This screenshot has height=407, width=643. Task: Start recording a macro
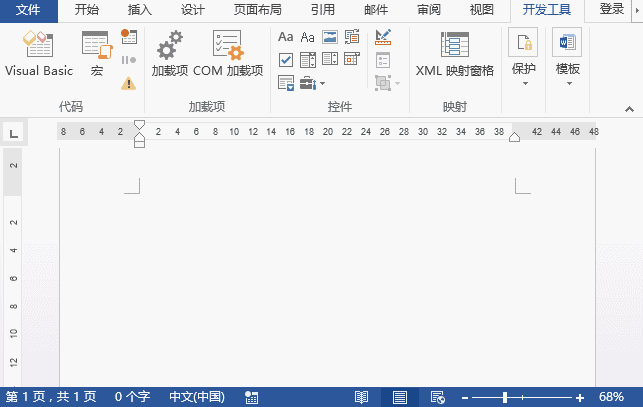129,37
